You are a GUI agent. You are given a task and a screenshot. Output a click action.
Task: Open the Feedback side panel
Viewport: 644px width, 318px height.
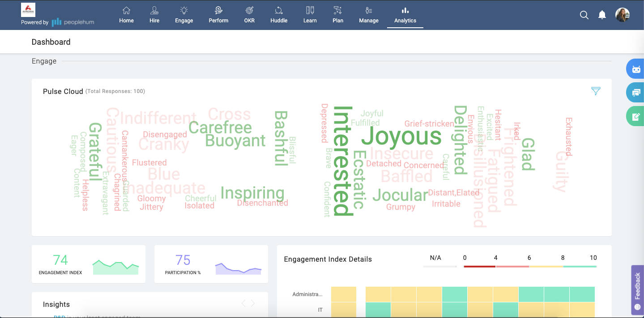[636, 290]
